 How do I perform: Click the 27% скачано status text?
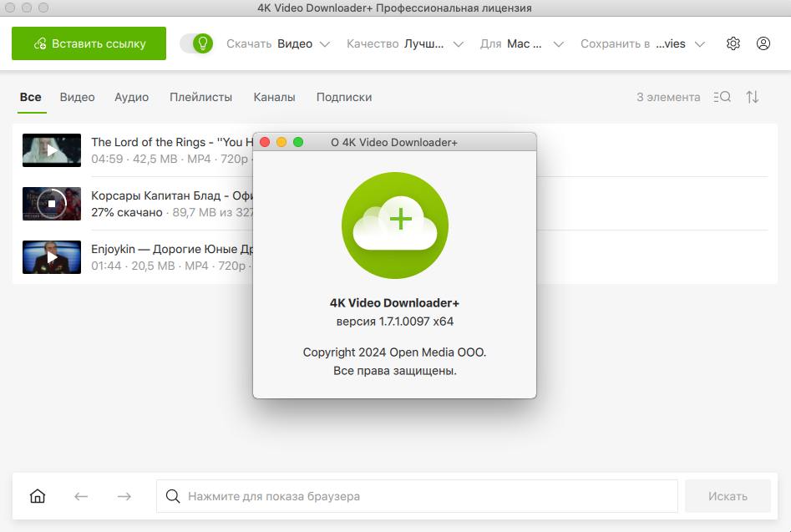pyautogui.click(x=127, y=212)
